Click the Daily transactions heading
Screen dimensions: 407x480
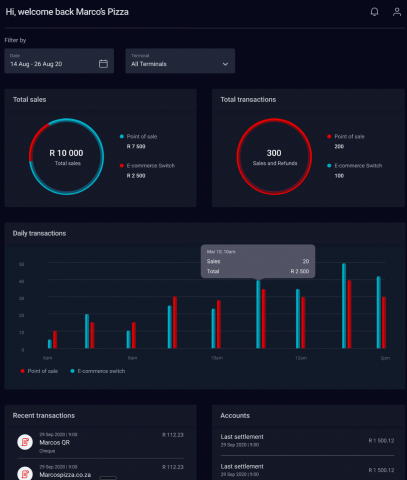pyautogui.click(x=39, y=233)
